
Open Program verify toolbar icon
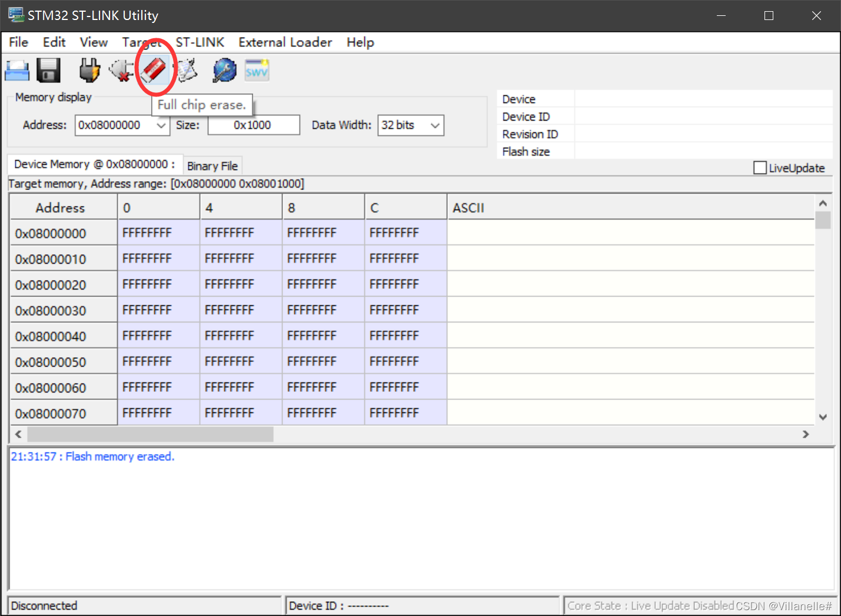coord(187,71)
